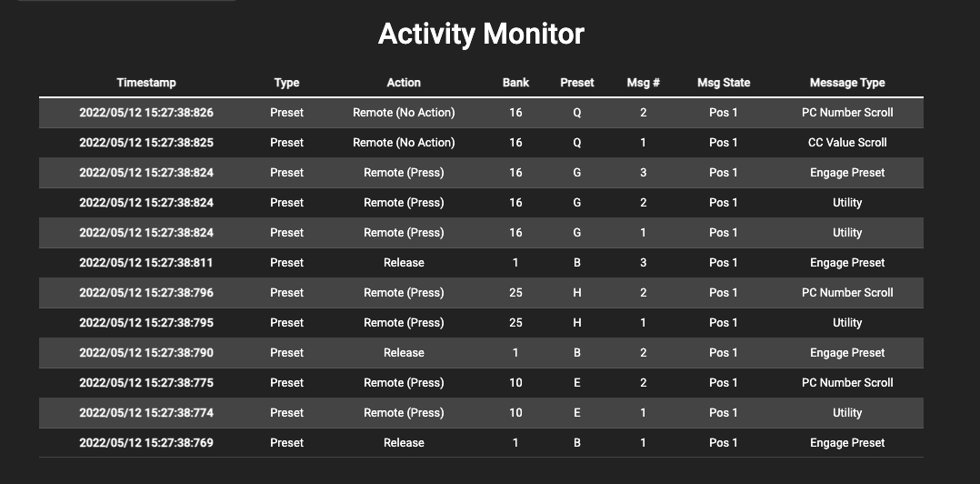
Task: Click the CC Value Scroll message type cell
Action: tap(847, 143)
